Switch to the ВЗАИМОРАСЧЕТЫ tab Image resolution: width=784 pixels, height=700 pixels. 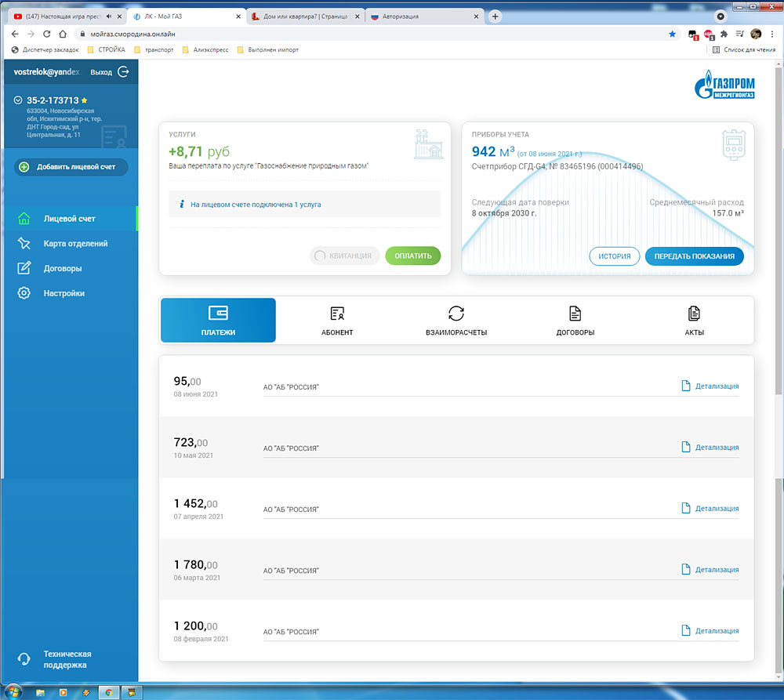point(456,321)
